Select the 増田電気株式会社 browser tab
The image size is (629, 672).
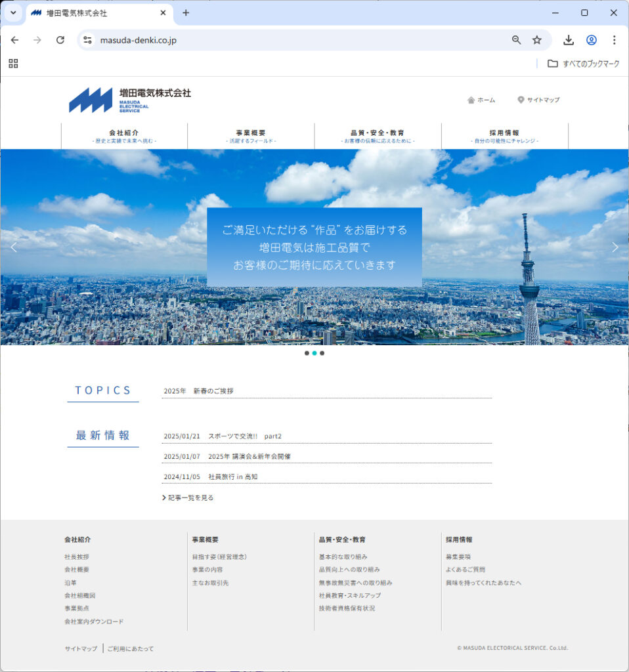coord(98,13)
